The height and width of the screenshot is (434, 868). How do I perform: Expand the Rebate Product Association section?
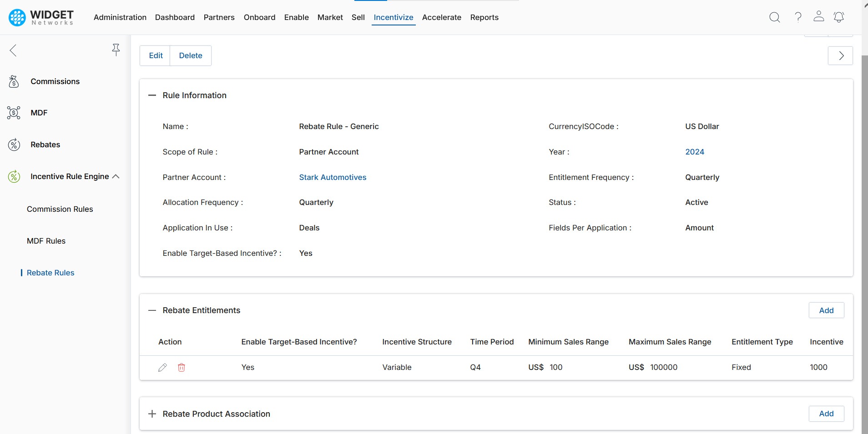pyautogui.click(x=152, y=414)
